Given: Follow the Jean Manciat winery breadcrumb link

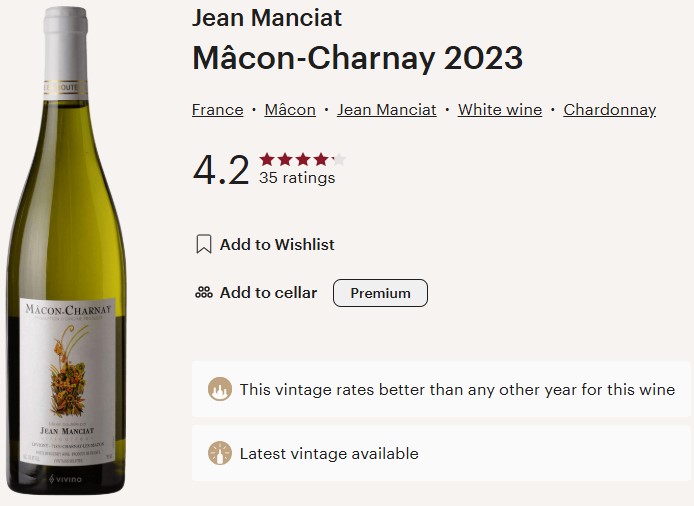Looking at the screenshot, I should [x=386, y=110].
